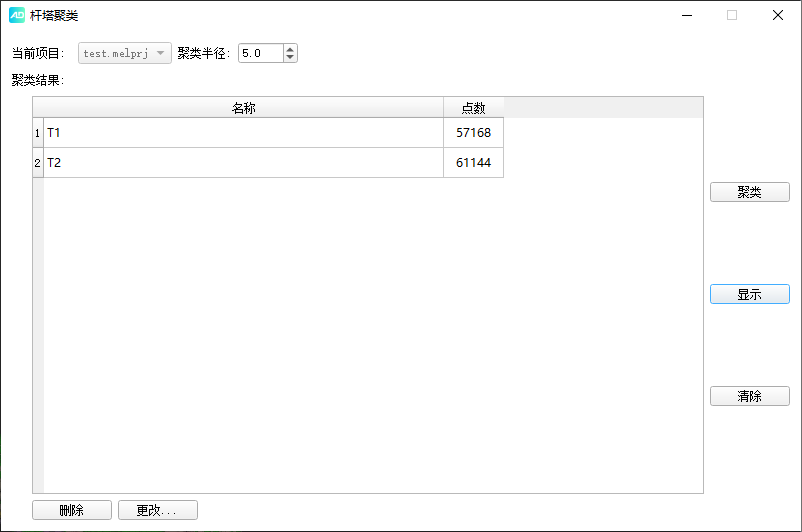
Task: Select the T1 name cell
Action: pos(243,133)
